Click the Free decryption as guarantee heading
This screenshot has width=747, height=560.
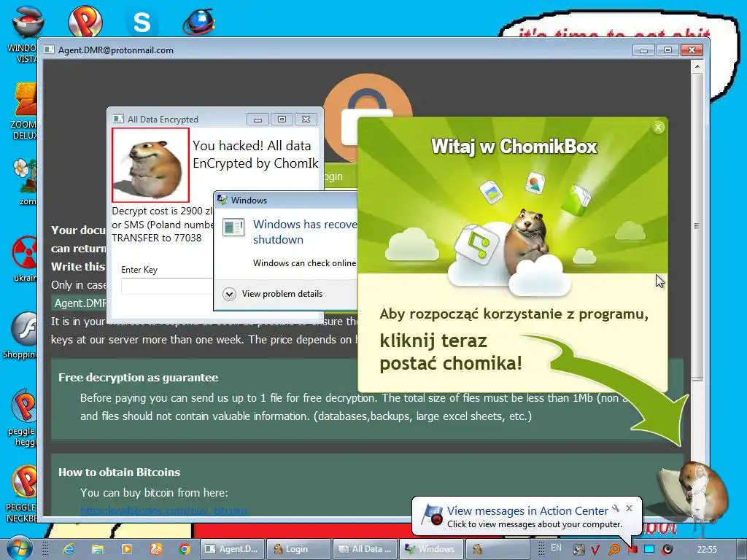tap(138, 378)
